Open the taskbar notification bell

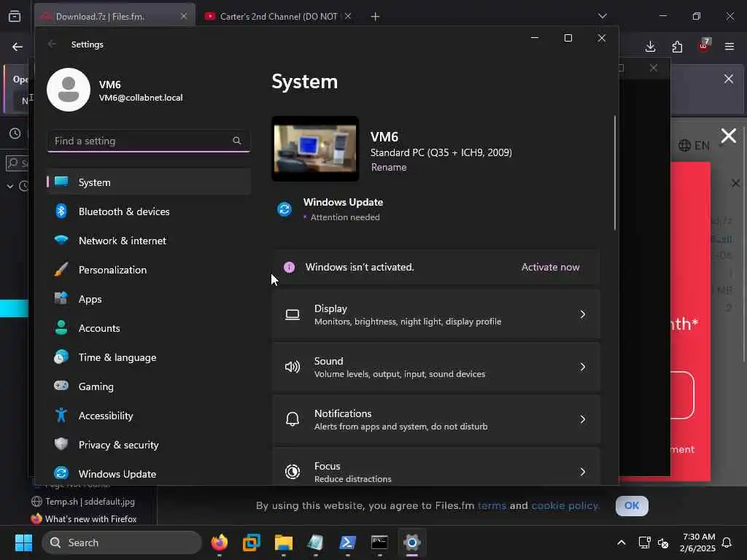coord(727,542)
